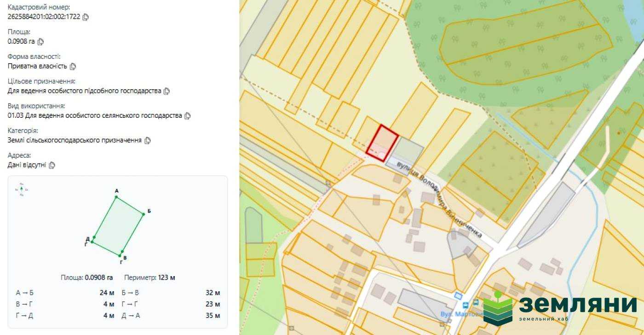Image resolution: width=644 pixels, height=335 pixels.
Task: Click the Д → А 35 м side length
Action: pos(171,316)
